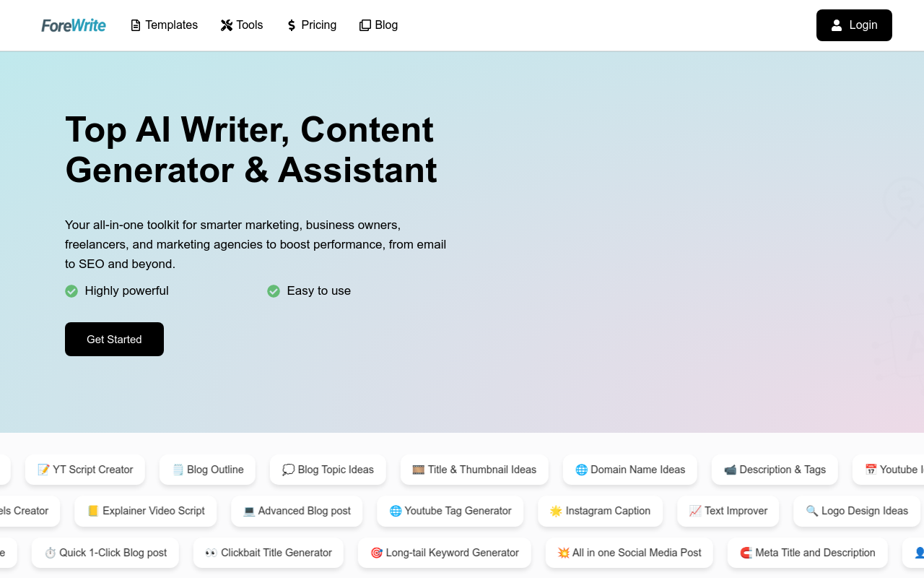Viewport: 924px width, 578px height.
Task: Select the Instagram Caption tool chip
Action: pyautogui.click(x=601, y=511)
